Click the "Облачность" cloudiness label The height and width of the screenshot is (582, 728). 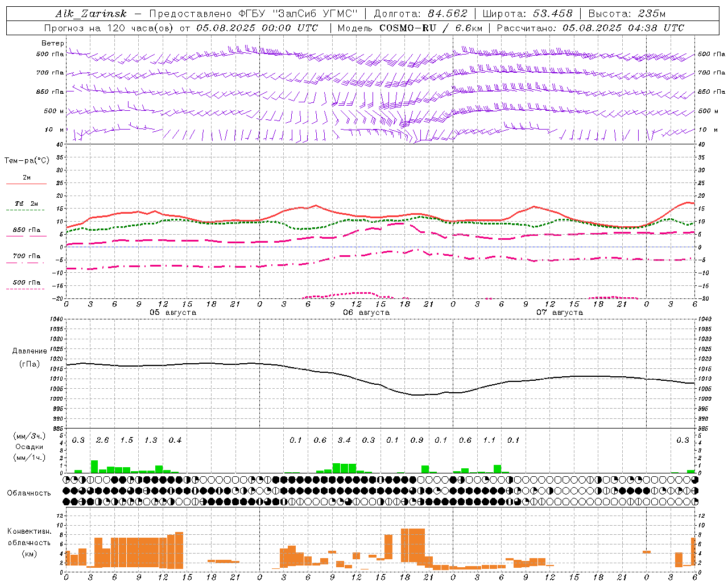[x=29, y=493]
